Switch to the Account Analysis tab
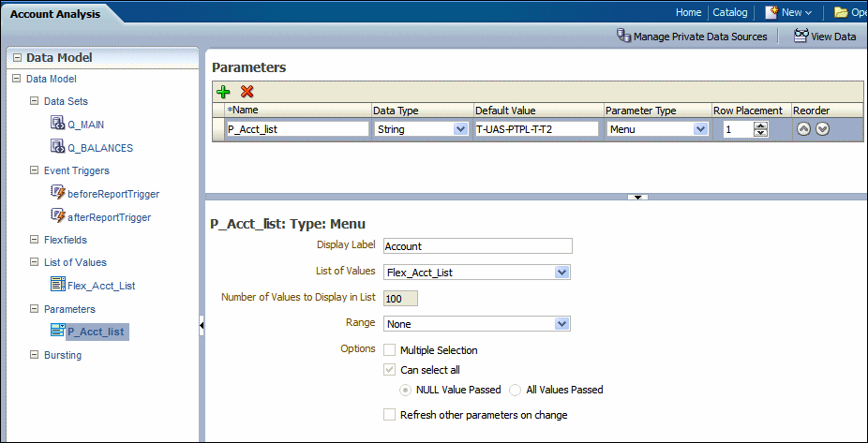Image resolution: width=868 pixels, height=443 pixels. [56, 14]
